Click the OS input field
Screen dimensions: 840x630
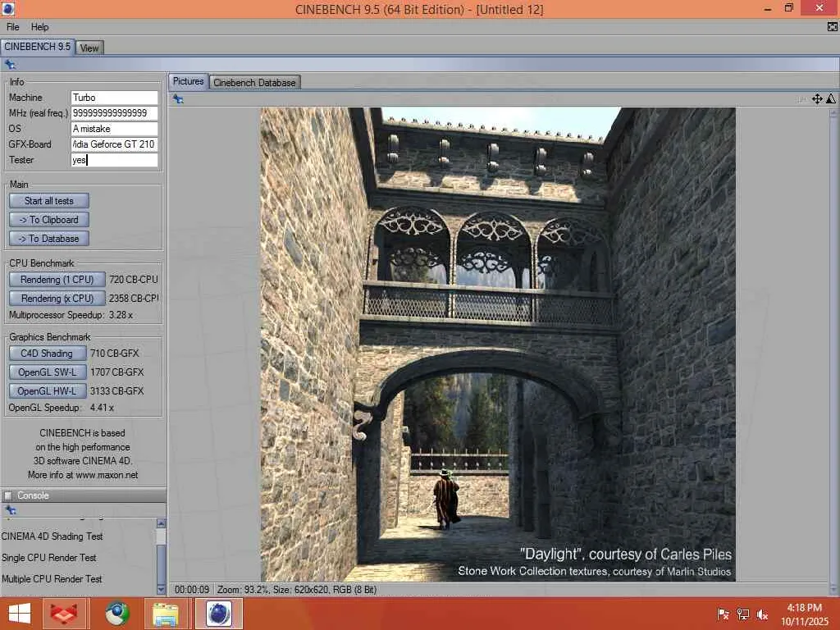click(x=115, y=129)
